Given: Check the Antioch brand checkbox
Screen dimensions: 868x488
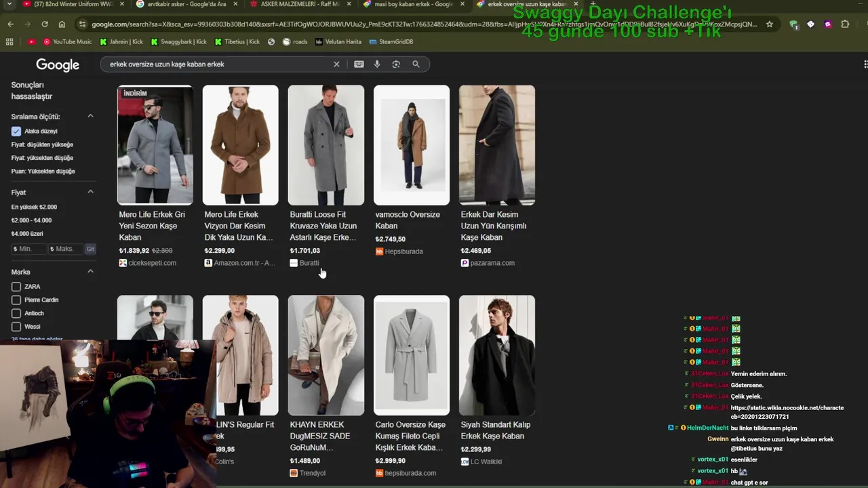Looking at the screenshot, I should 16,313.
